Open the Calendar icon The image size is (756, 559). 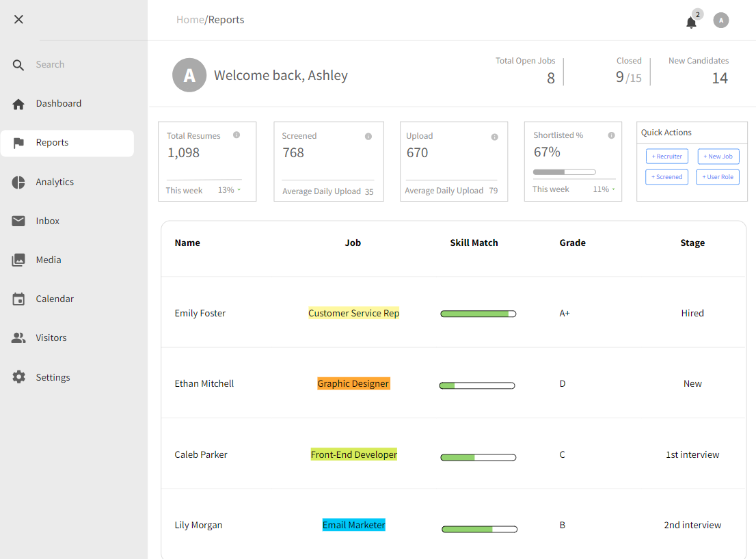click(18, 299)
